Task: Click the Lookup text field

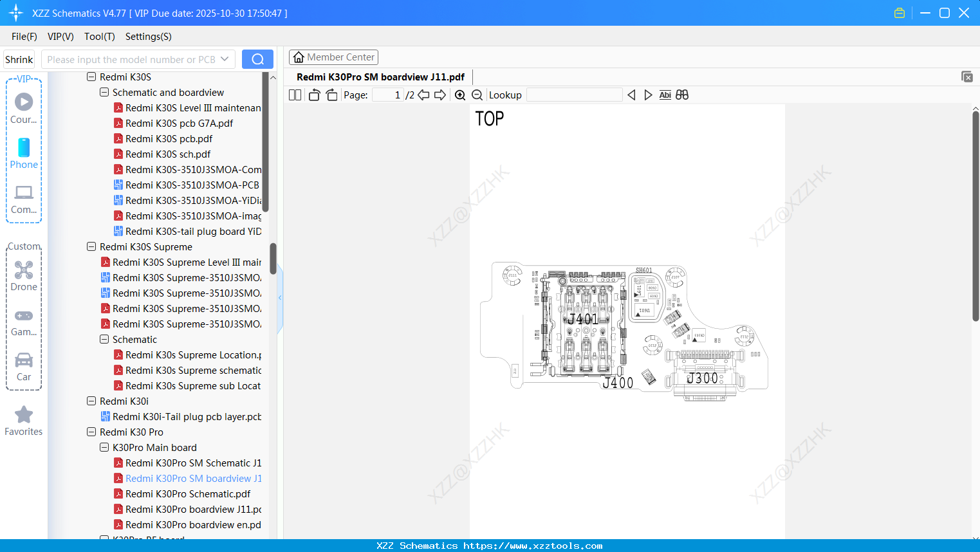Action: pos(574,95)
